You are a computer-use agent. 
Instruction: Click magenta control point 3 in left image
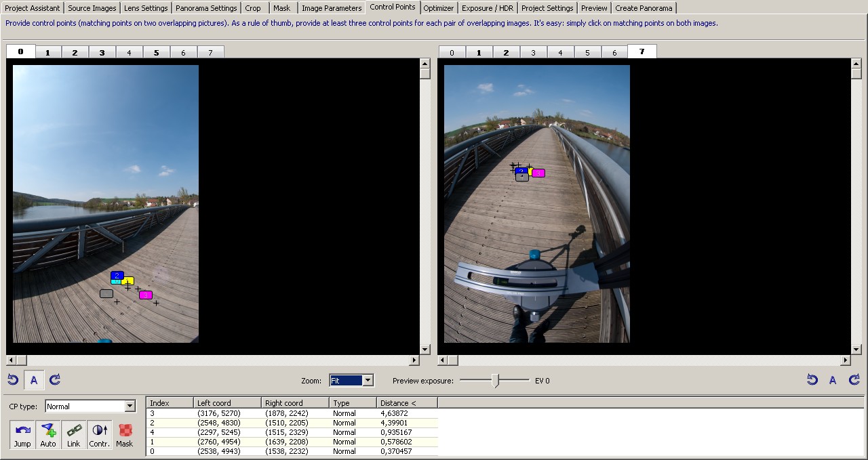point(146,295)
